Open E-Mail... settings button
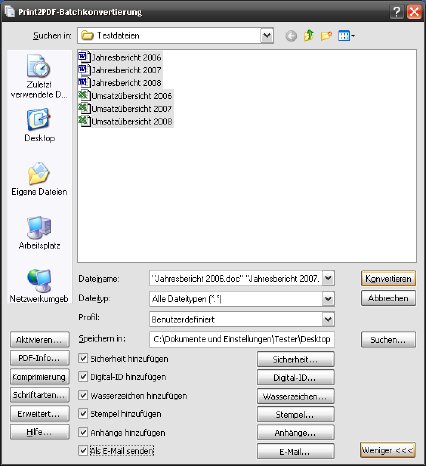 295,452
